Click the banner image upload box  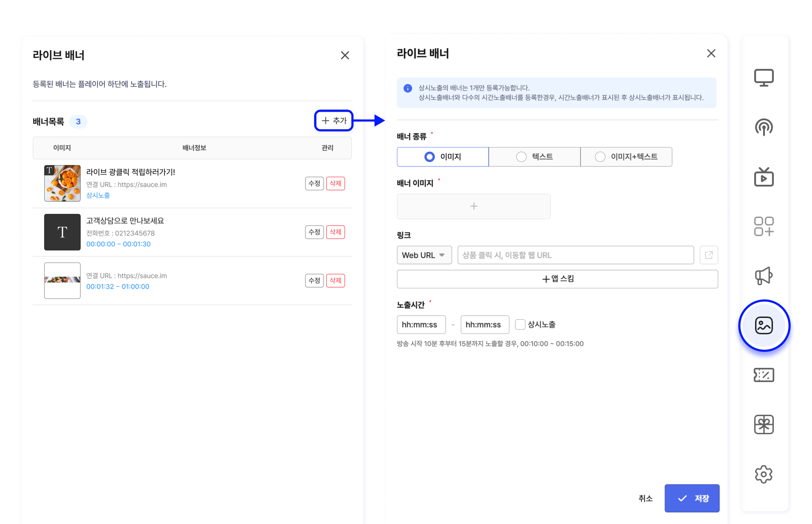click(474, 206)
